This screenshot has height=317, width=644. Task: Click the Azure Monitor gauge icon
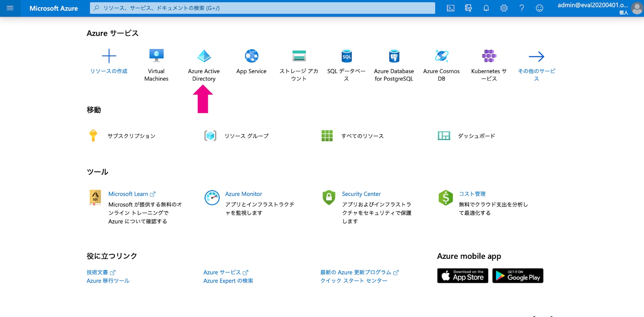[x=212, y=197]
